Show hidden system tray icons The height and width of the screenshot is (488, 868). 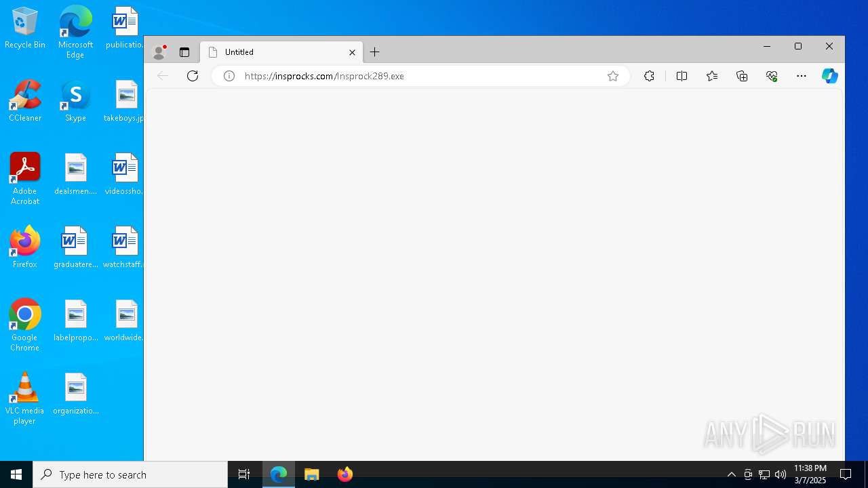[x=731, y=474]
